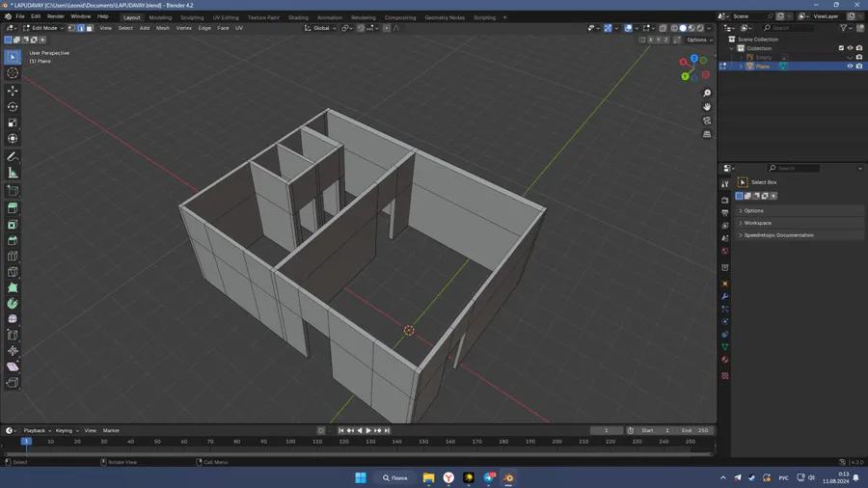Viewport: 868px width, 488px height.
Task: Open the Keying popover in timeline
Action: click(67, 430)
